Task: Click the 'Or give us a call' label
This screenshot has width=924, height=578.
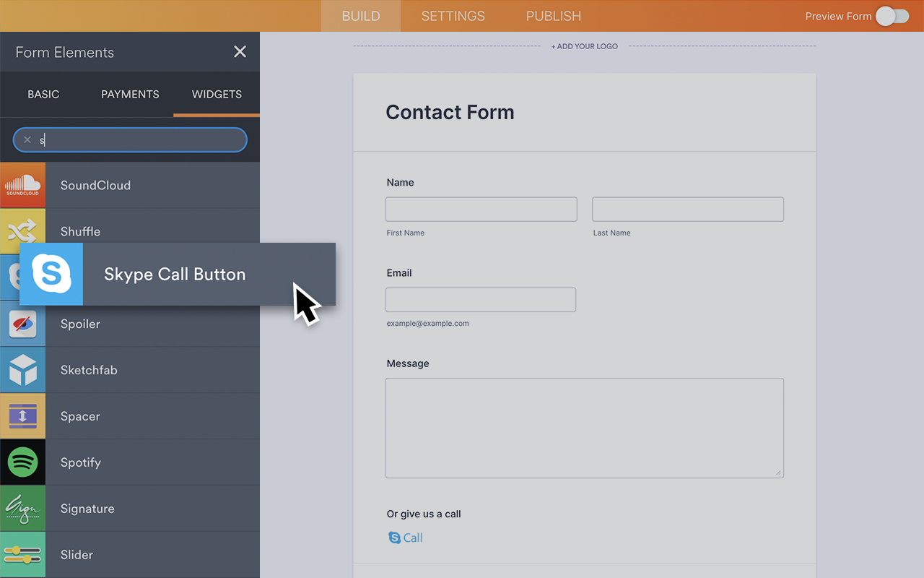Action: (x=424, y=514)
